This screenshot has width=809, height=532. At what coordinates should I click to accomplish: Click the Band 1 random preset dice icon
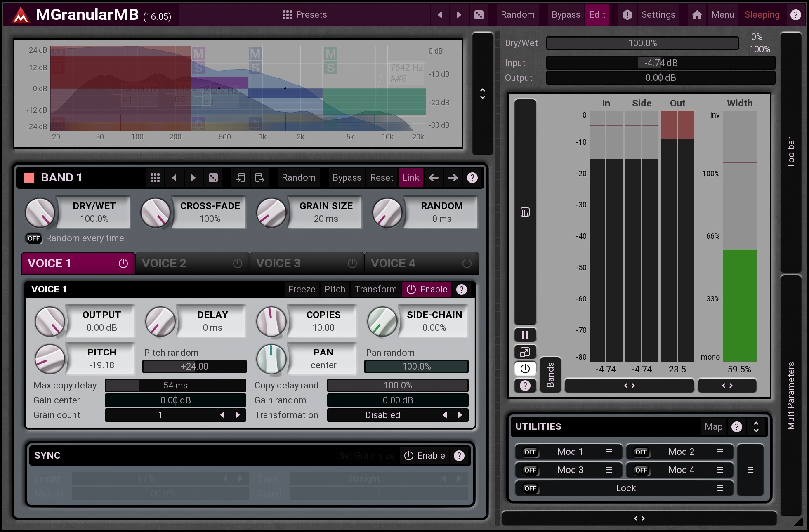[x=213, y=178]
